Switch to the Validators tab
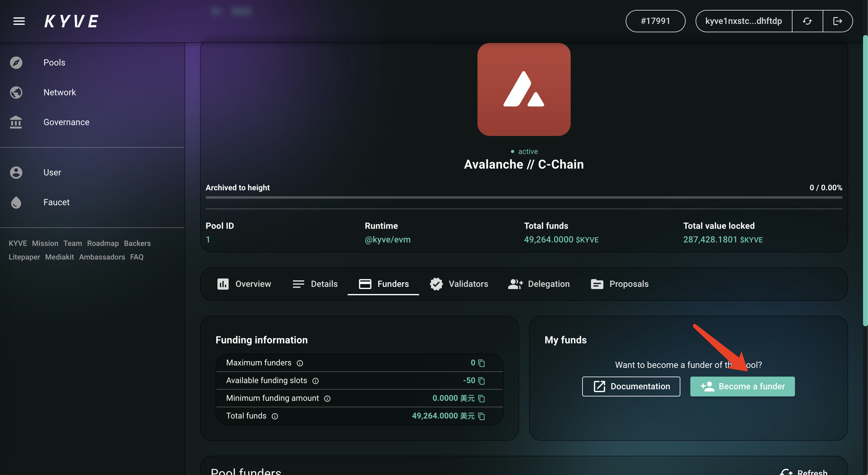868x475 pixels. coord(459,284)
